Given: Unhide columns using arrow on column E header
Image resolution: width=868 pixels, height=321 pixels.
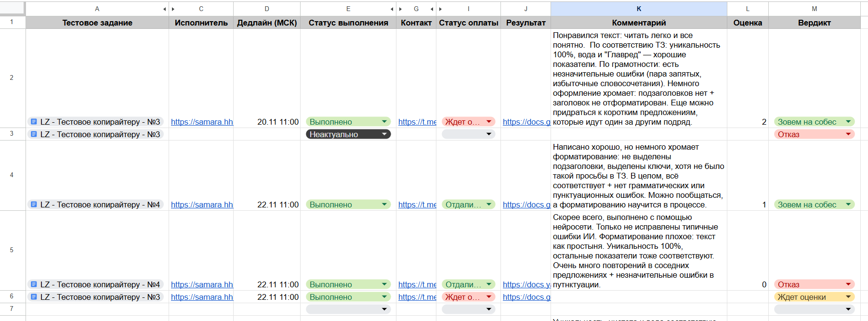Looking at the screenshot, I should 392,9.
